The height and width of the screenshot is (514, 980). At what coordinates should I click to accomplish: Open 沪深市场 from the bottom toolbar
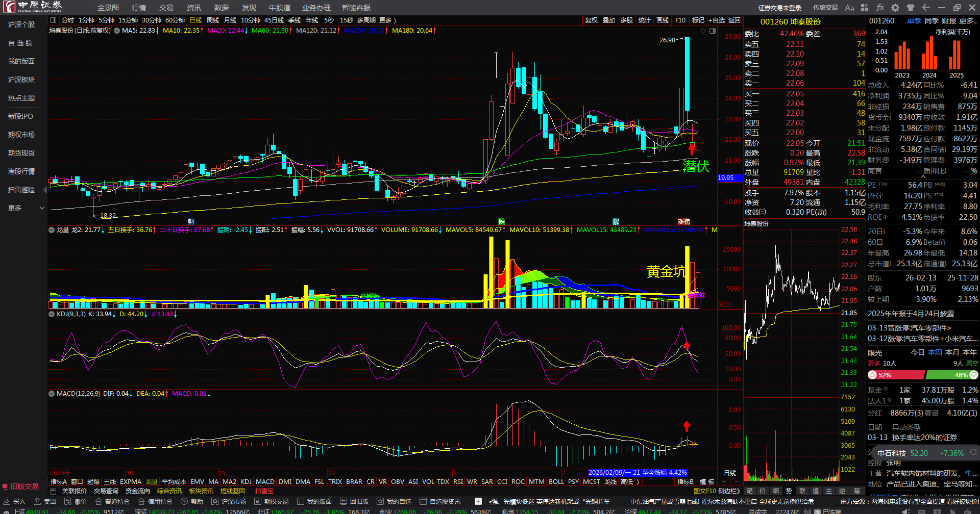(229, 502)
